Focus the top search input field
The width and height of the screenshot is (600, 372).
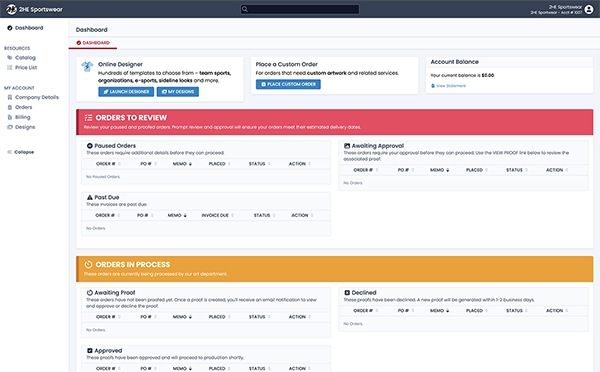(x=300, y=9)
